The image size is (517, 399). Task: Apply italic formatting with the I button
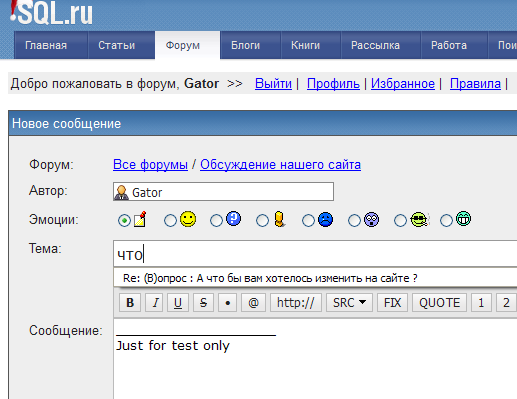155,303
